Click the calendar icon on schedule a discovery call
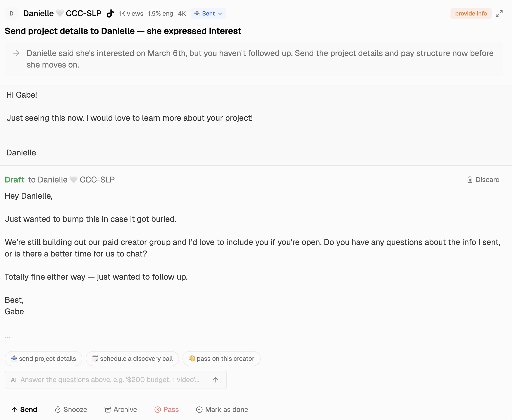 (95, 358)
